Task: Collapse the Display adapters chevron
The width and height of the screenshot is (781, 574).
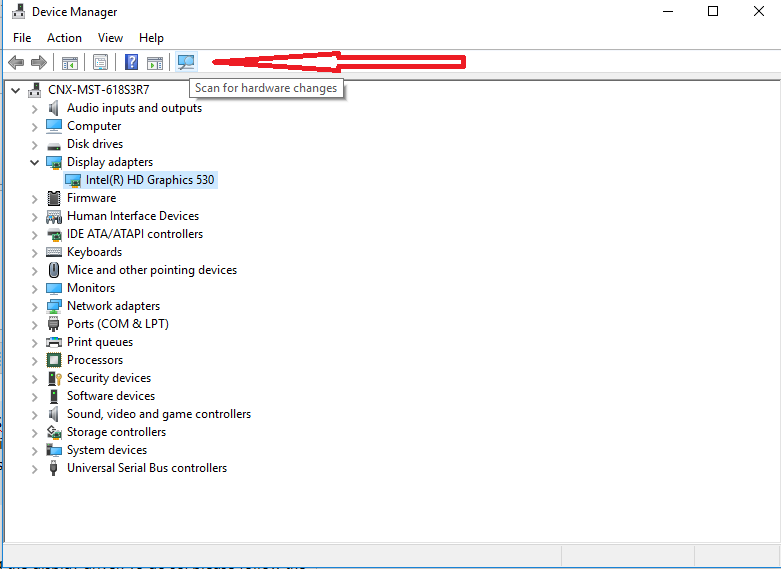Action: [x=34, y=162]
